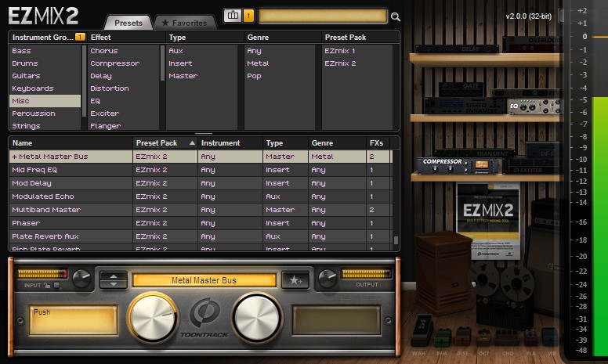Click the second large unassigned knob
608x364 pixels.
(257, 317)
